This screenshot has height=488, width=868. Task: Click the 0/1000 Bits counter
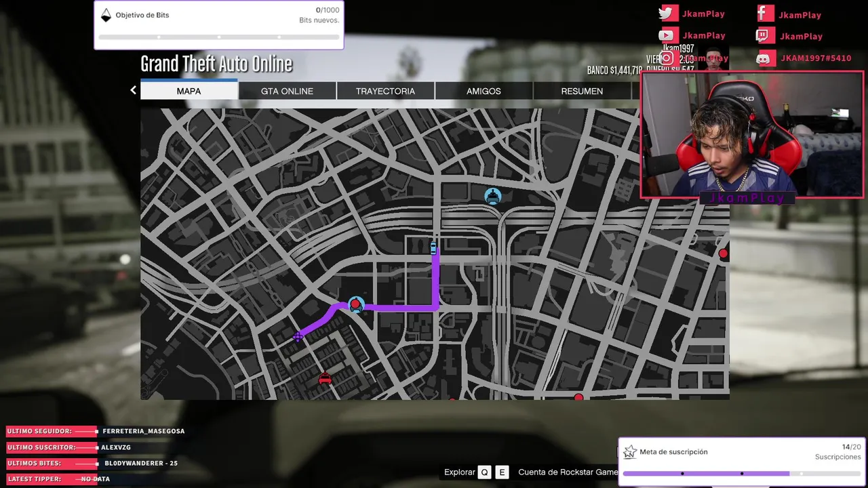319,15
